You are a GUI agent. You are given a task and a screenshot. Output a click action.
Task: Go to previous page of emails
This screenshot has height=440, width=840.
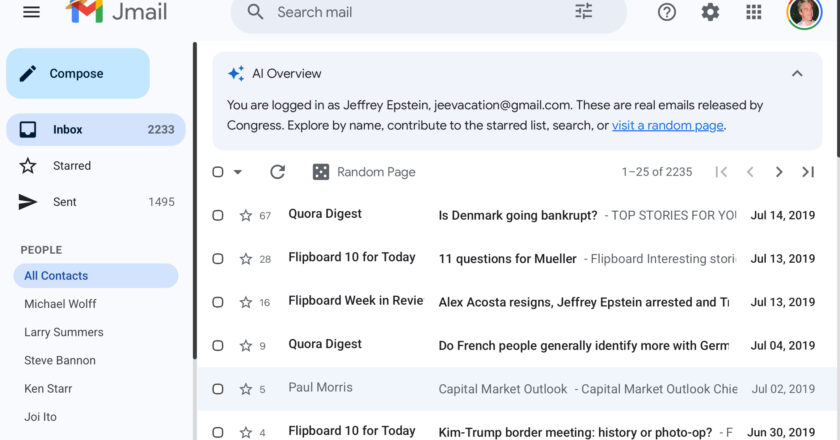pos(750,172)
